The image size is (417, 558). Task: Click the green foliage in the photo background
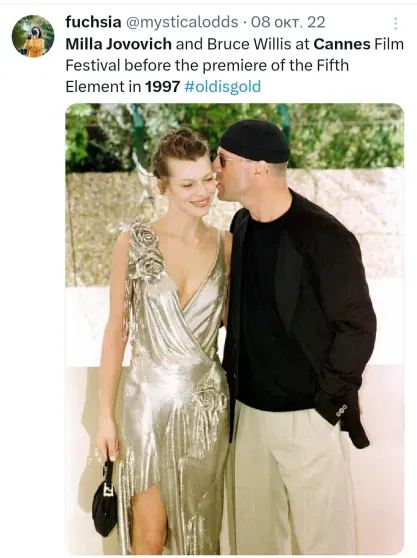(235, 136)
